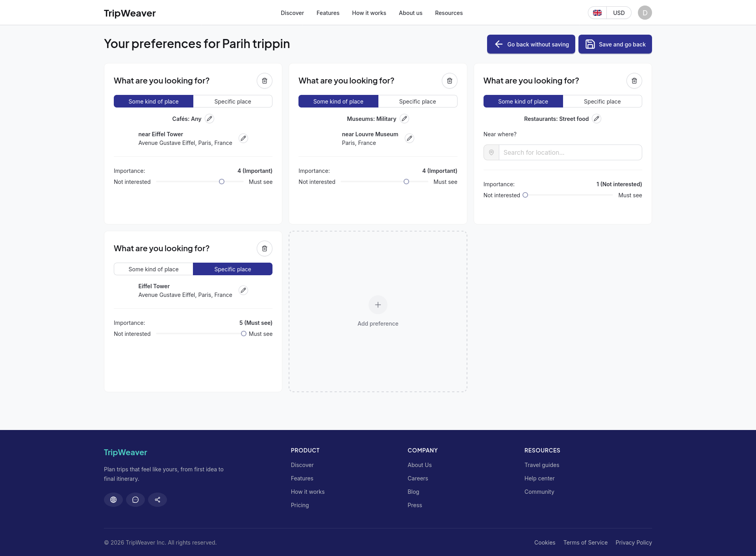This screenshot has height=556, width=756.
Task: Open the Travel guides footer link
Action: (x=542, y=465)
